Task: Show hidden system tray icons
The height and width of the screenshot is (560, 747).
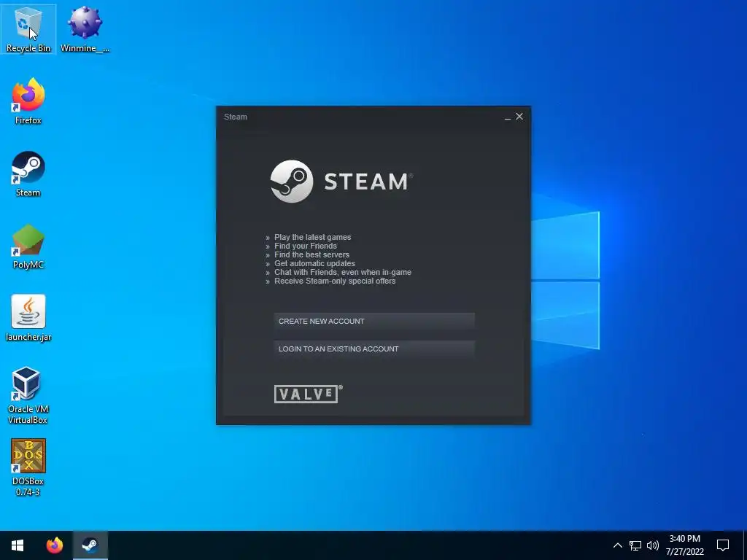Action: pos(617,545)
